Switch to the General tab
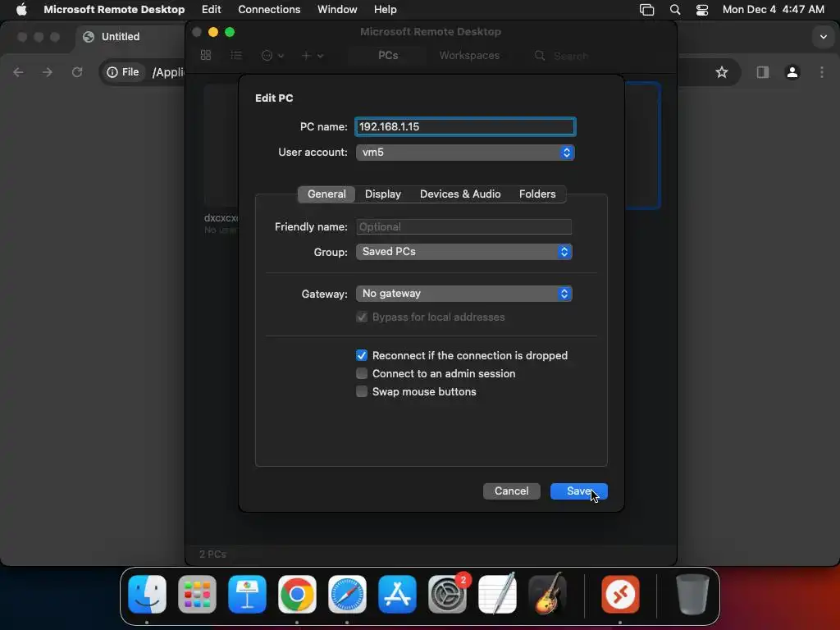The image size is (840, 630). point(326,194)
